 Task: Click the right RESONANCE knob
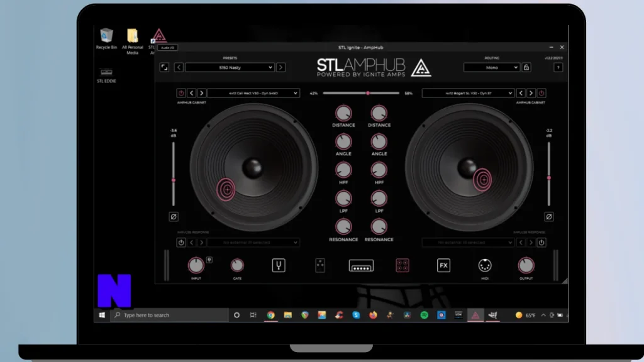pos(379,227)
